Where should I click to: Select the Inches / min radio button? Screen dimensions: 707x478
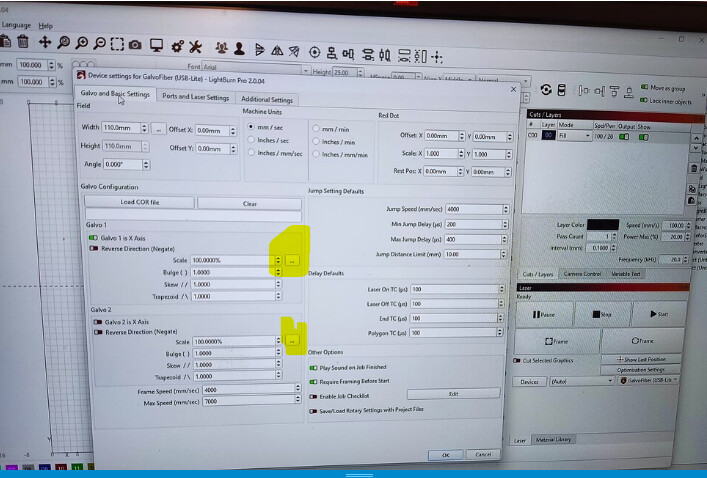pos(316,142)
